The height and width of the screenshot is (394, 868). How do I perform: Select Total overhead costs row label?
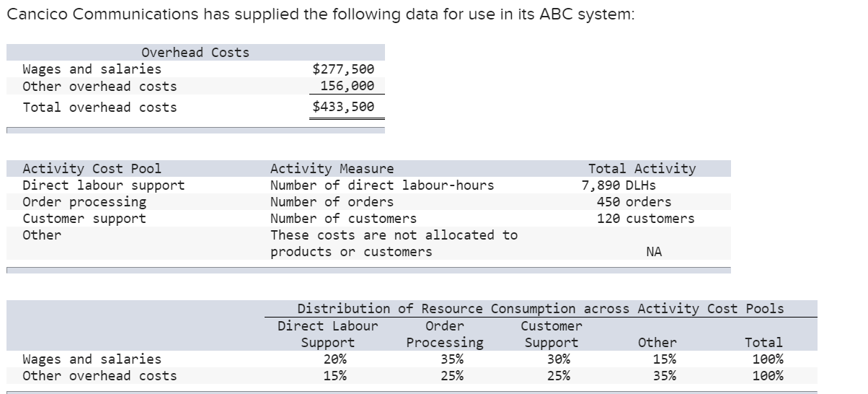pyautogui.click(x=99, y=108)
